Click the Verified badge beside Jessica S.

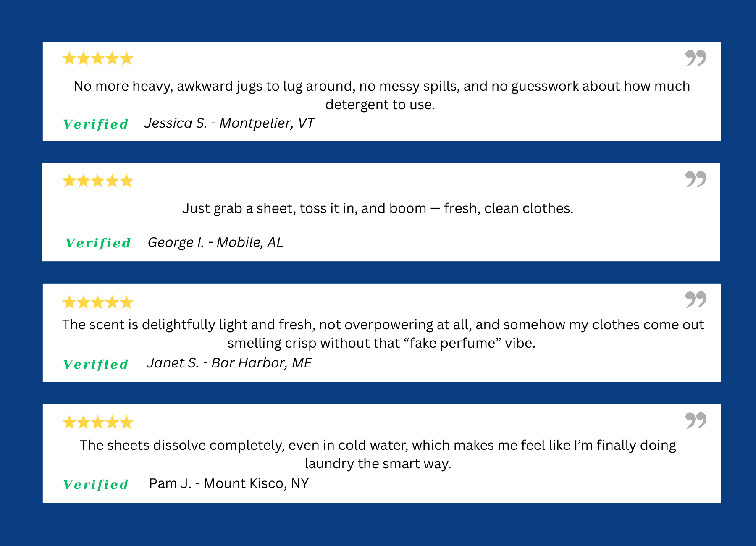click(96, 124)
